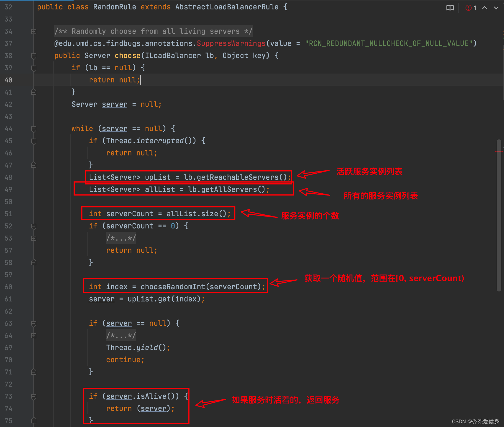Viewport: 504px width, 427px height.
Task: Jump to previous highlighted error arrow
Action: point(485,8)
